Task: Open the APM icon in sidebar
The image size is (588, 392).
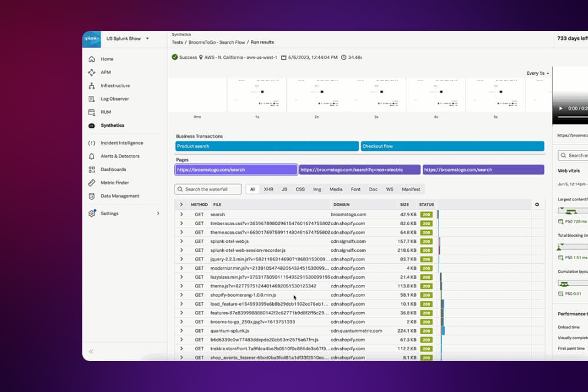Action: [x=91, y=72]
